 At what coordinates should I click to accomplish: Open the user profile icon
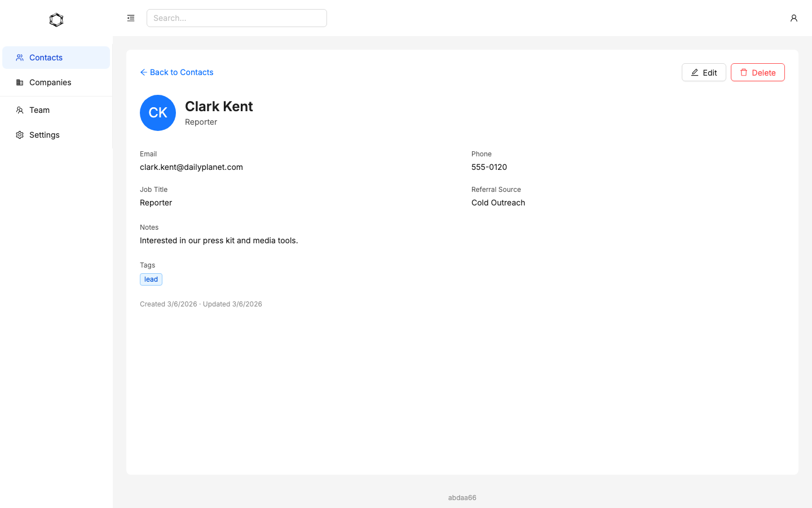[793, 18]
